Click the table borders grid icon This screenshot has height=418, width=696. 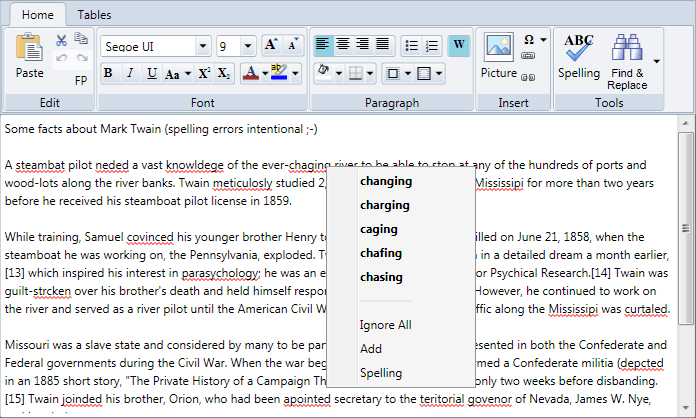[x=356, y=73]
